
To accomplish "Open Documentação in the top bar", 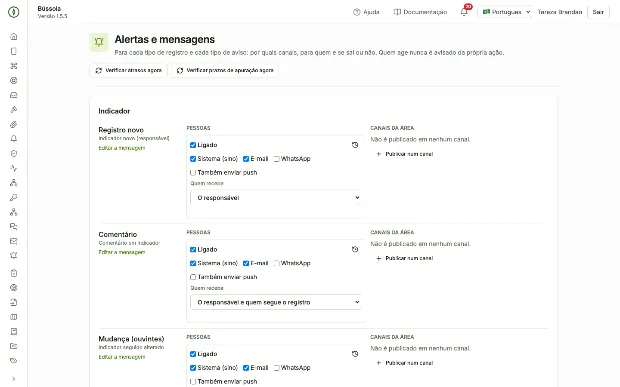I will click(x=420, y=12).
